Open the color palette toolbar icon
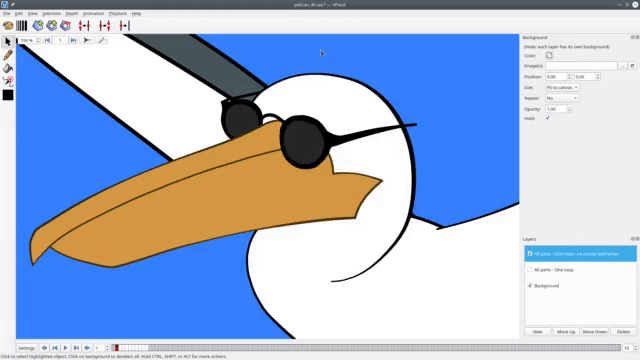Screen dimensions: 640x360 (8, 26)
